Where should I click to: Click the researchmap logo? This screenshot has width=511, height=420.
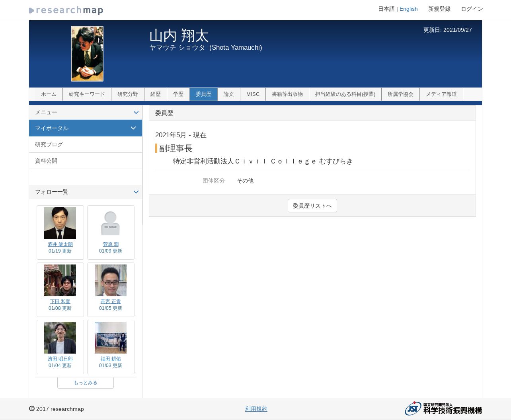tap(66, 10)
